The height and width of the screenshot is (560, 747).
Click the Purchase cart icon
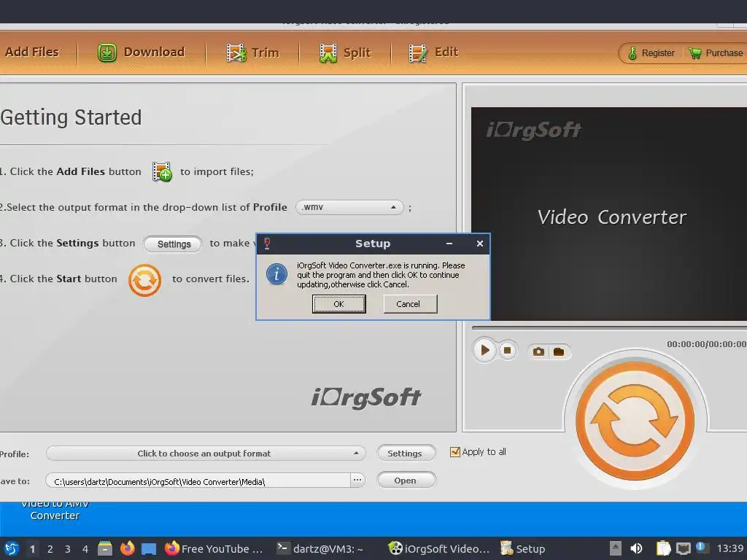[x=695, y=53]
